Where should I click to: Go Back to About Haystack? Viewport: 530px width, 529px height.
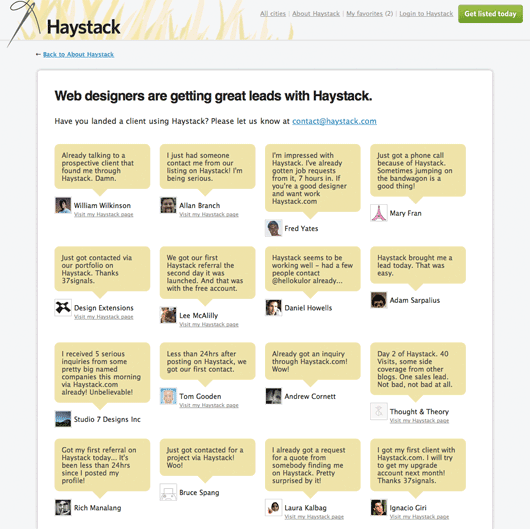78,54
